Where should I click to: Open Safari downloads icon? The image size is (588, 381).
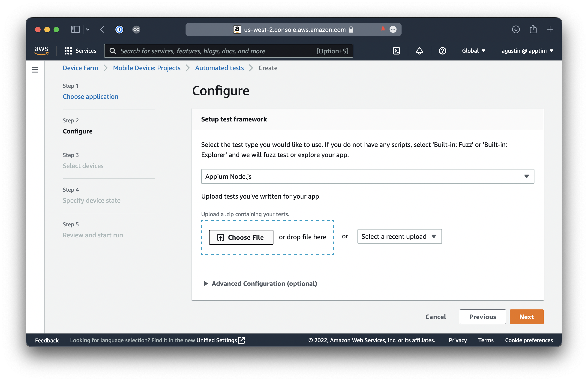click(x=516, y=29)
